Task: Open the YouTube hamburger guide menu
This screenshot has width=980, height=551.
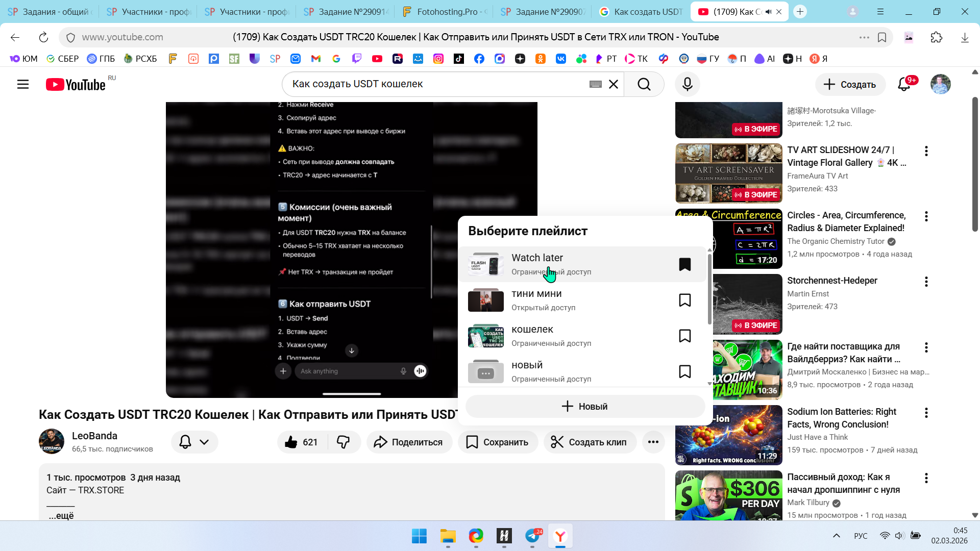Action: pos(23,84)
